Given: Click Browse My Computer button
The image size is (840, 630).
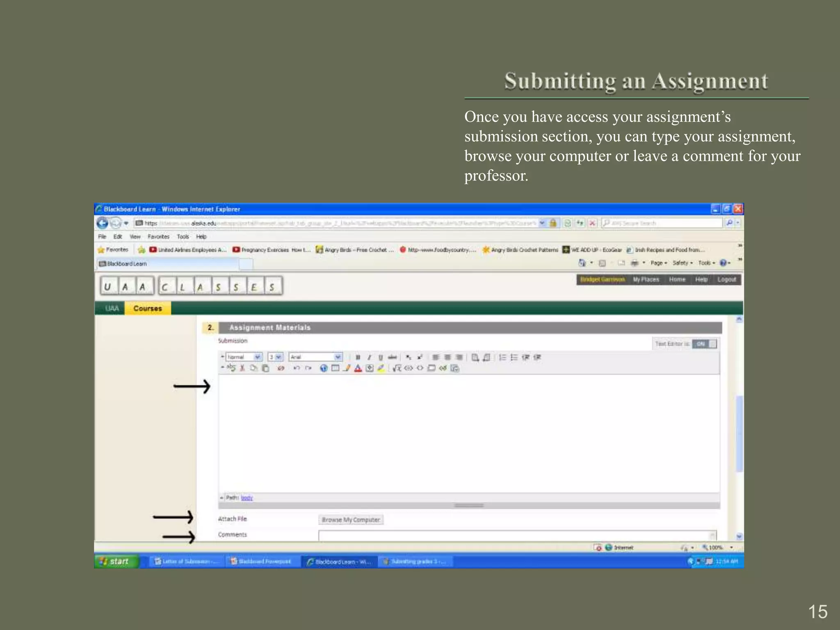Looking at the screenshot, I should 351,520.
